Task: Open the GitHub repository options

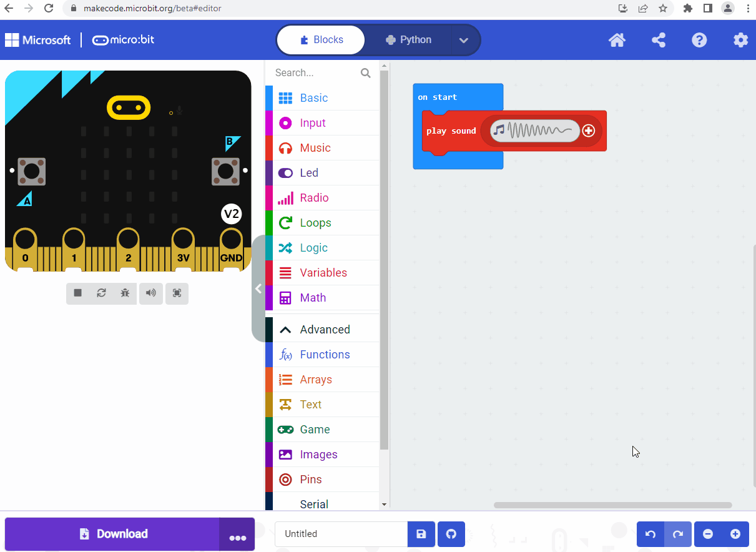Action: pyautogui.click(x=451, y=534)
